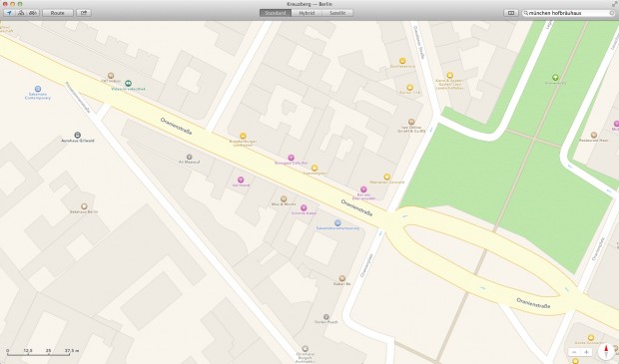Click Oranienstraße label at bottom right
This screenshot has height=364, width=619.
tap(533, 303)
